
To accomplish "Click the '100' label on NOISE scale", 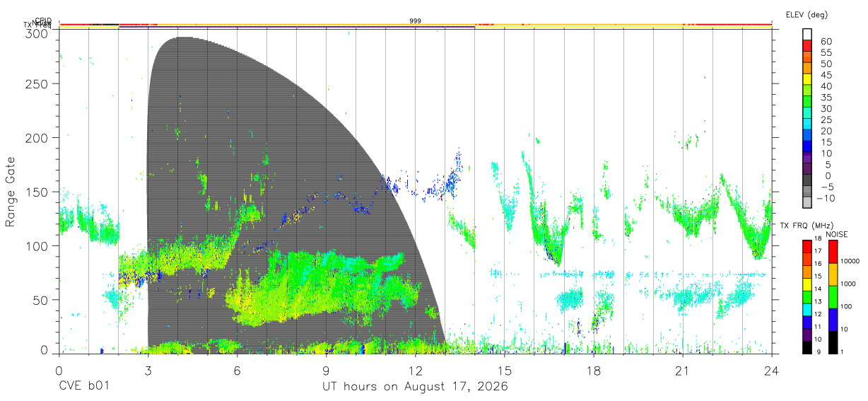I will (x=847, y=306).
